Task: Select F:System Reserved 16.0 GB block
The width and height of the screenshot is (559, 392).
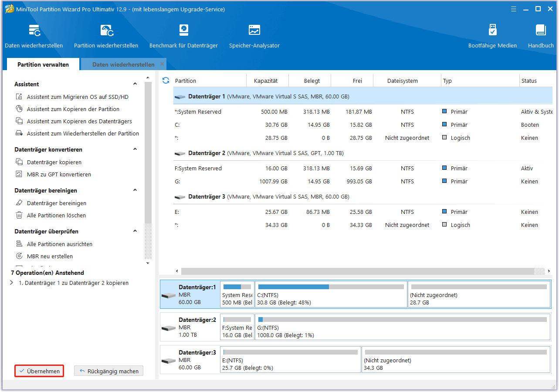Action: [237, 327]
